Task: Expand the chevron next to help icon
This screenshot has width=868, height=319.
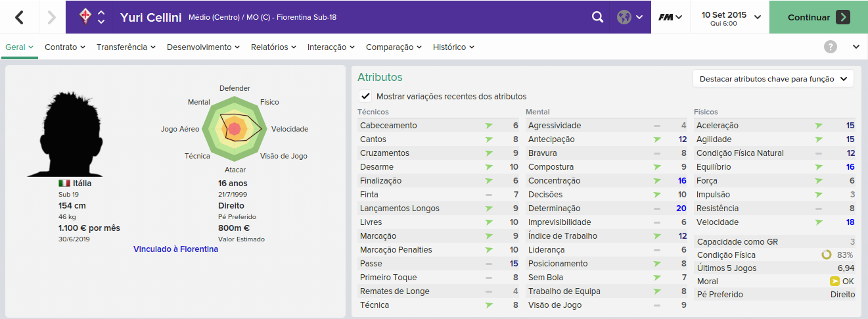Action: [856, 47]
